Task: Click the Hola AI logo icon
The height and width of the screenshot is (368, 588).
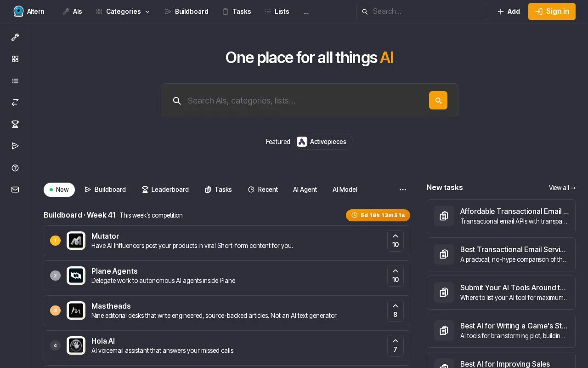Action: tap(76, 345)
